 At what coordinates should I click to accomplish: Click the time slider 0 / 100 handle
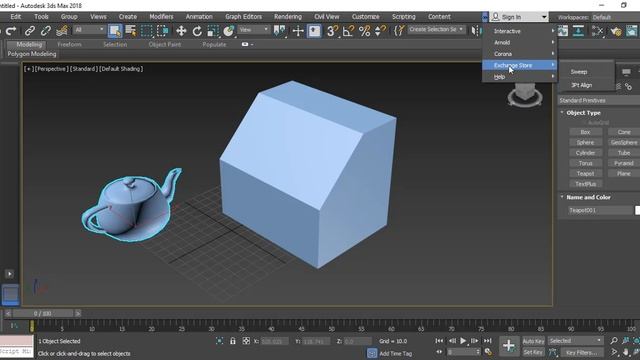[43, 313]
